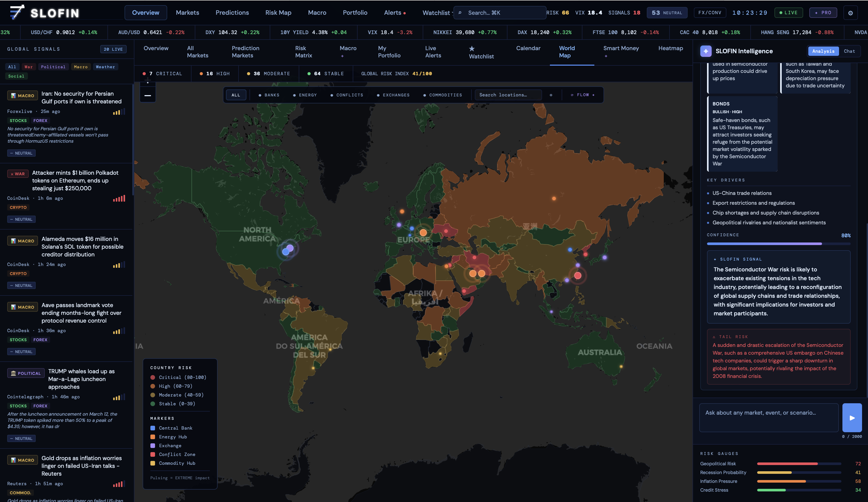
Task: Switch to the Heatmap tab
Action: [x=670, y=48]
